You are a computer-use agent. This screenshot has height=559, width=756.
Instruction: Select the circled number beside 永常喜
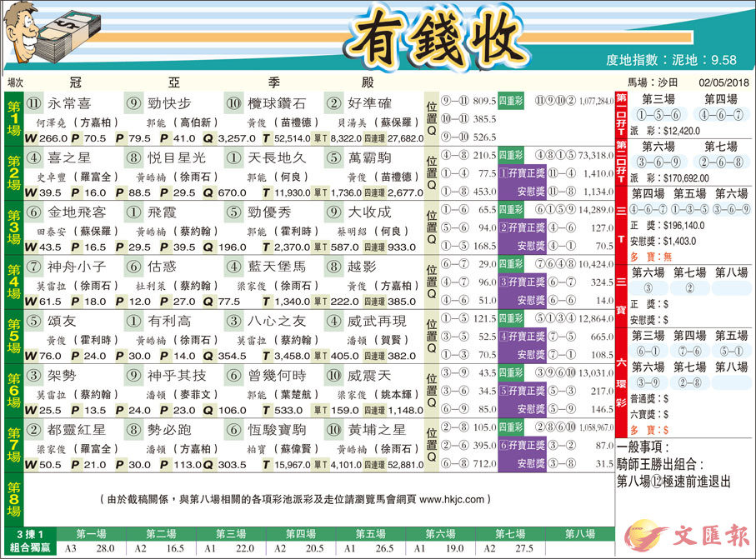[x=34, y=103]
